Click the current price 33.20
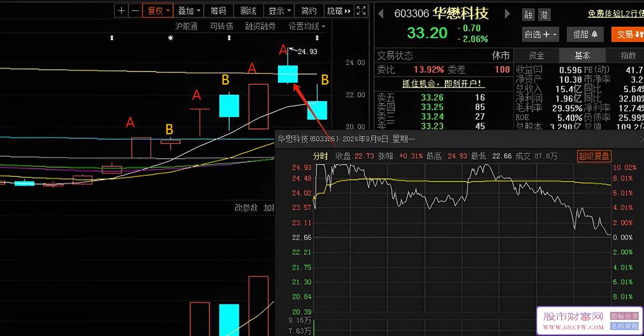Screen dimensions: 644x336 click(427, 33)
